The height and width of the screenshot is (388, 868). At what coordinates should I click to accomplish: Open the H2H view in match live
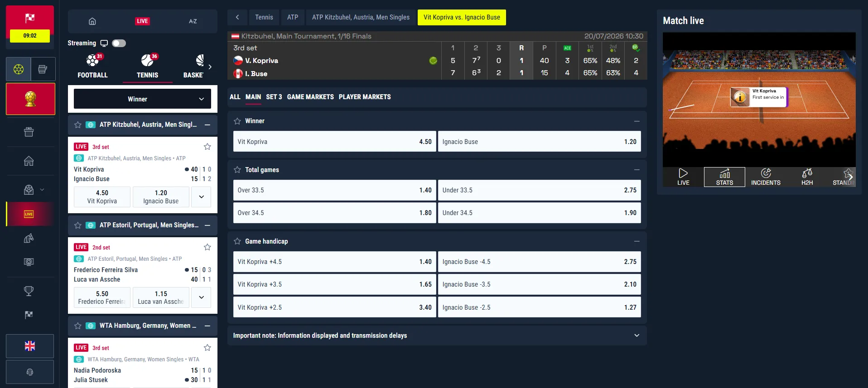pos(807,177)
